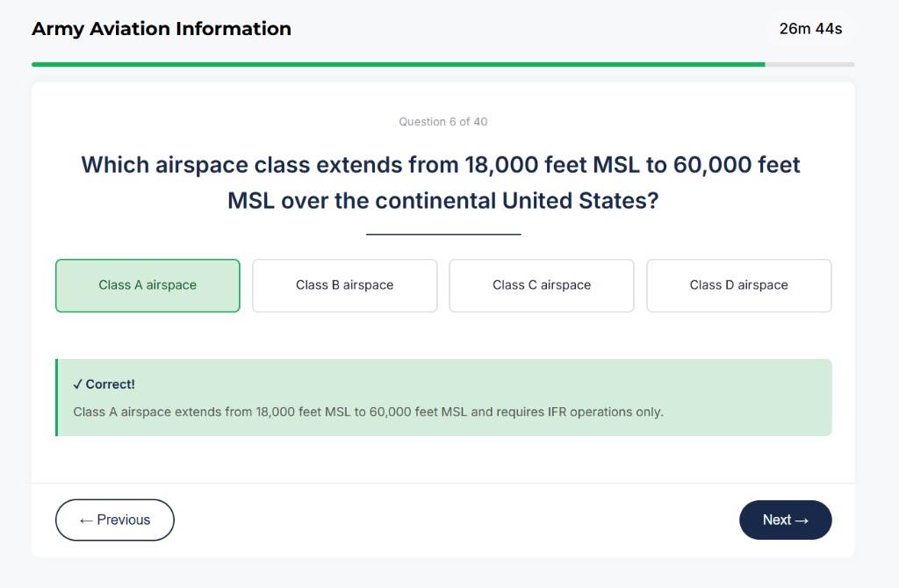This screenshot has width=899, height=588.
Task: Click the right arrow icon on Next
Action: 805,520
